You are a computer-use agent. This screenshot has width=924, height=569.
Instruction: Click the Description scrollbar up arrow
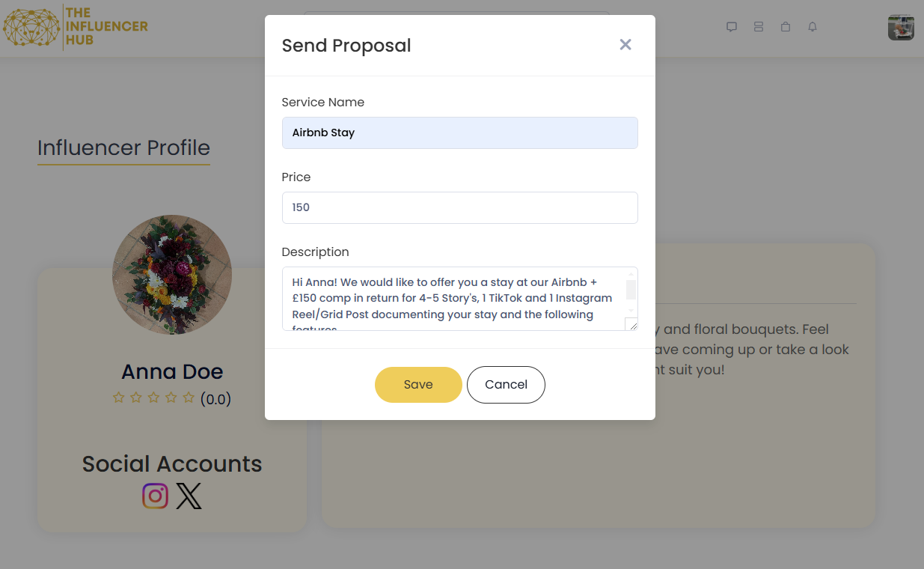[x=631, y=273]
